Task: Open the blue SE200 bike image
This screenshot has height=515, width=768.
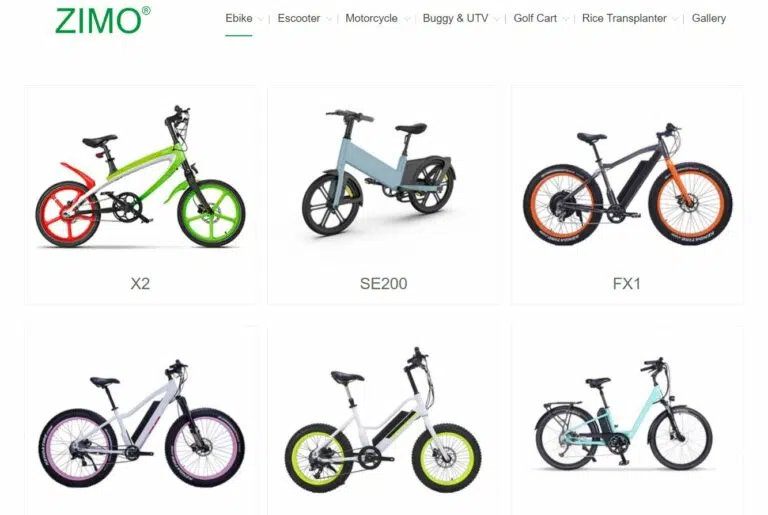Action: (x=379, y=172)
